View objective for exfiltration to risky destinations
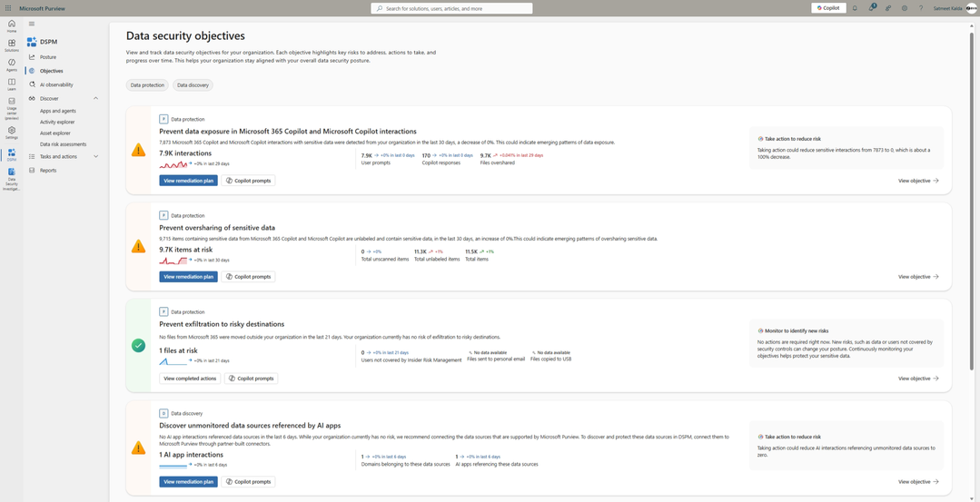The width and height of the screenshot is (980, 502). tap(918, 379)
